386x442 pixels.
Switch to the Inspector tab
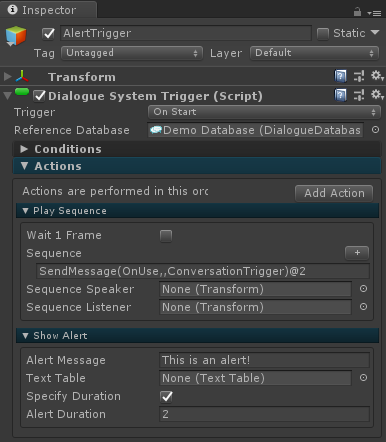point(49,10)
